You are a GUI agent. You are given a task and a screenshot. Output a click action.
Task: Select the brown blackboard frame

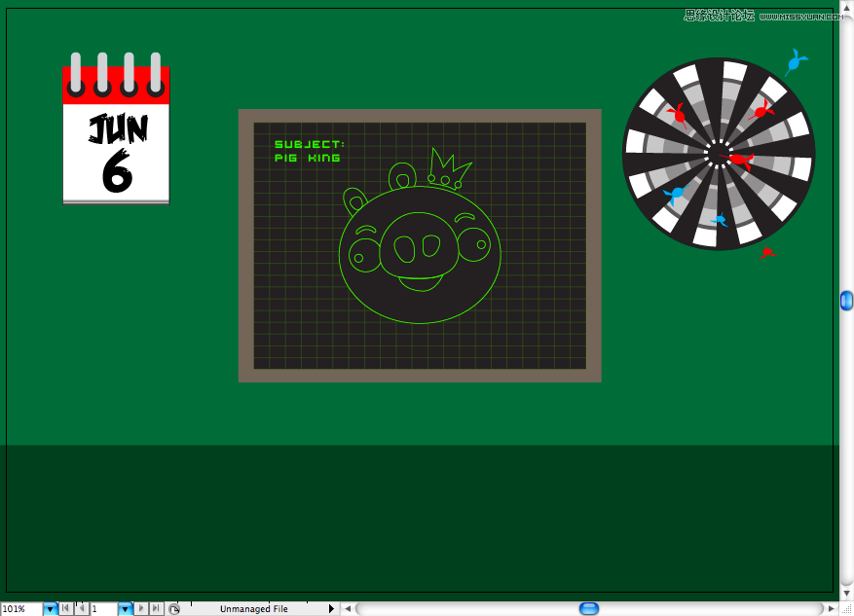click(420, 116)
